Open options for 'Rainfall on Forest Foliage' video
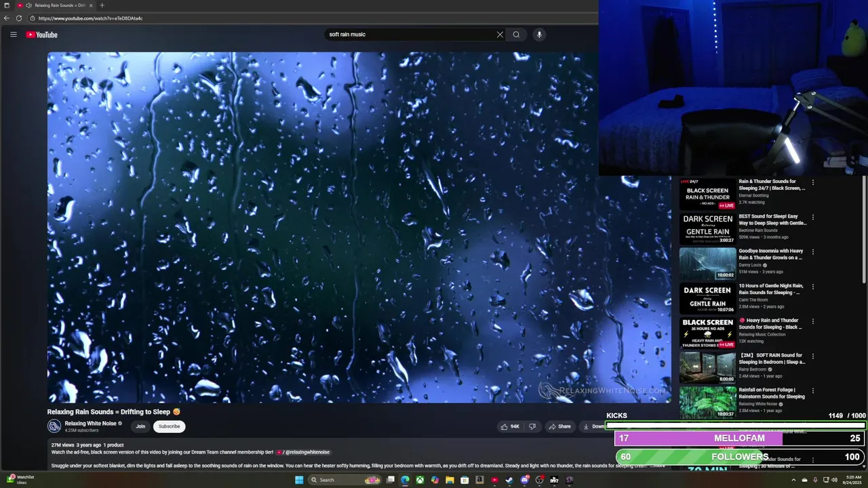868x488 pixels. pyautogui.click(x=813, y=391)
